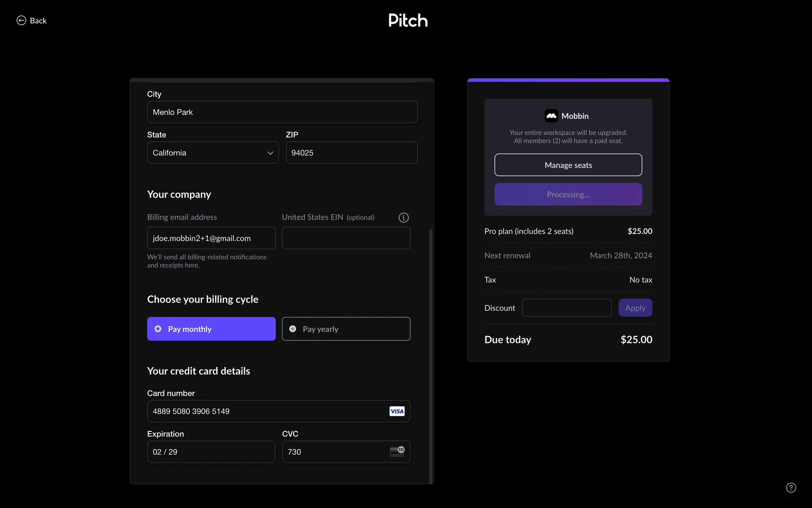
Task: Click the City field with Menlo Park
Action: click(282, 112)
